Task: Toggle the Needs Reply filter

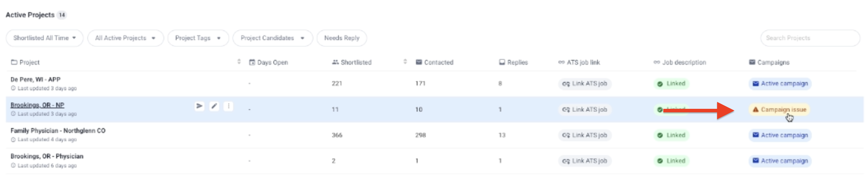Action: [x=342, y=38]
